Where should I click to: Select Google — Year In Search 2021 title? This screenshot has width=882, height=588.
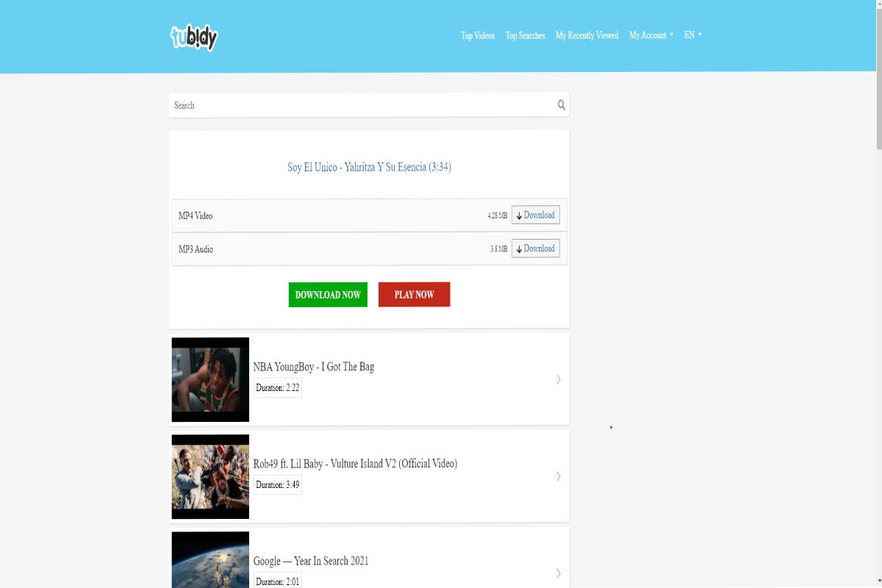coord(311,561)
